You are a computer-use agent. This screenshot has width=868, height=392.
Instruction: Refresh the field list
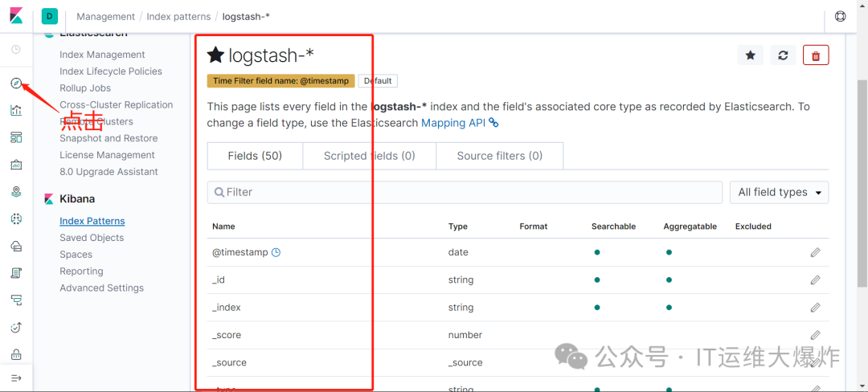point(783,55)
